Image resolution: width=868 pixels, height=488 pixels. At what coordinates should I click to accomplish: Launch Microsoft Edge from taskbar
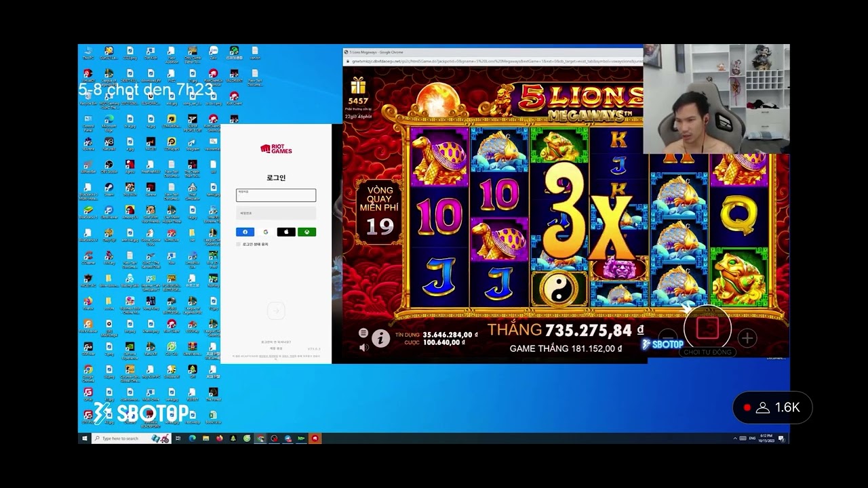(192, 439)
